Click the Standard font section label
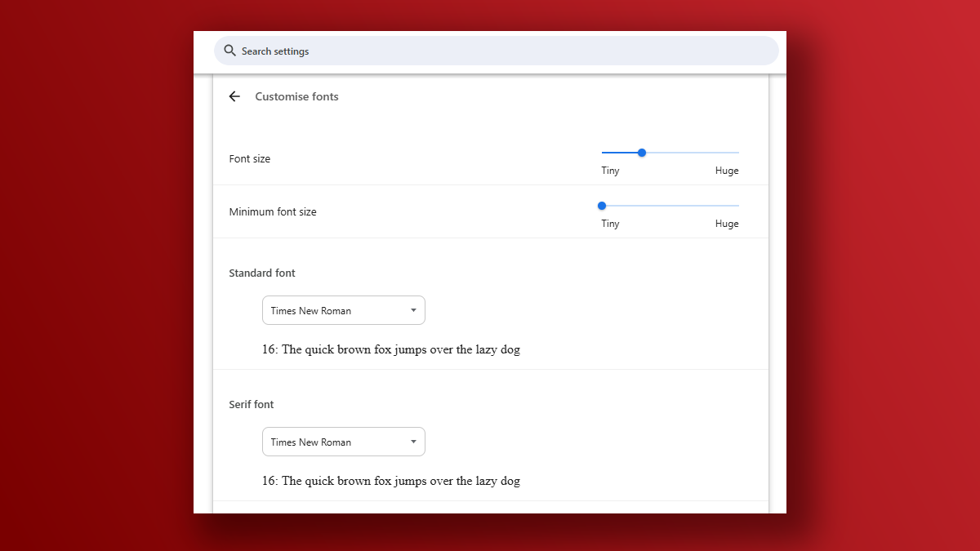The width and height of the screenshot is (980, 551). (x=261, y=273)
